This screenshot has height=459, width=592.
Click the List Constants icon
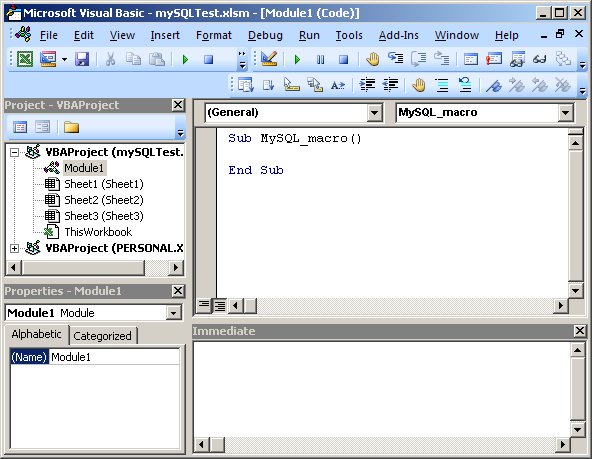[x=268, y=85]
